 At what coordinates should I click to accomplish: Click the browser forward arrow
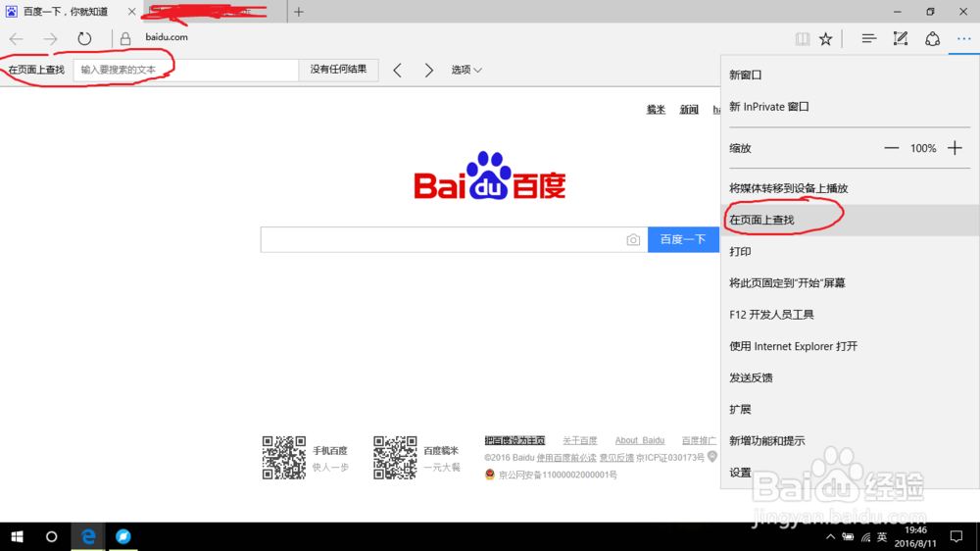50,39
